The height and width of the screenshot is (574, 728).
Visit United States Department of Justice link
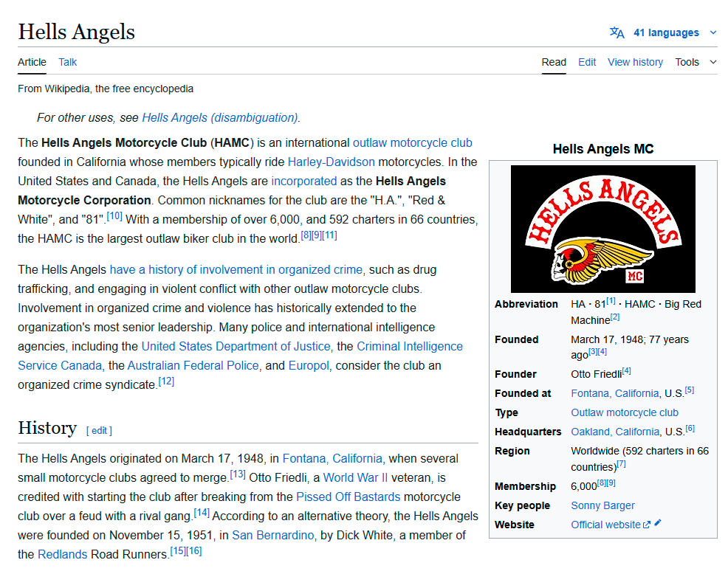236,346
